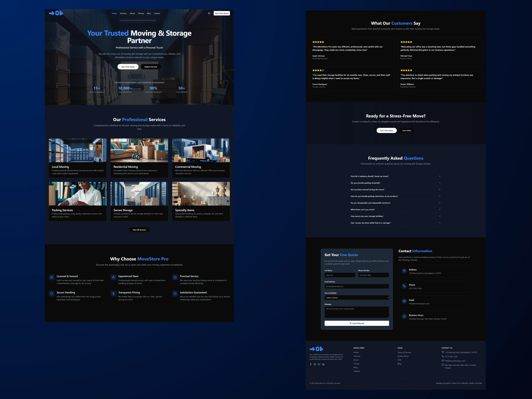Open the LinkedIn link in the footer
The image size is (532, 399).
pos(323,364)
